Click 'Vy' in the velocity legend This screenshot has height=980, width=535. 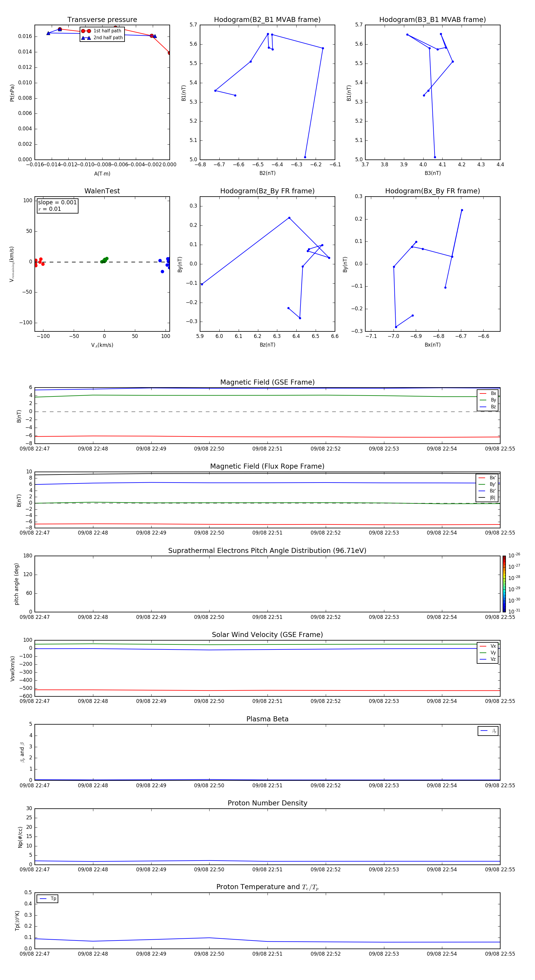pos(488,652)
